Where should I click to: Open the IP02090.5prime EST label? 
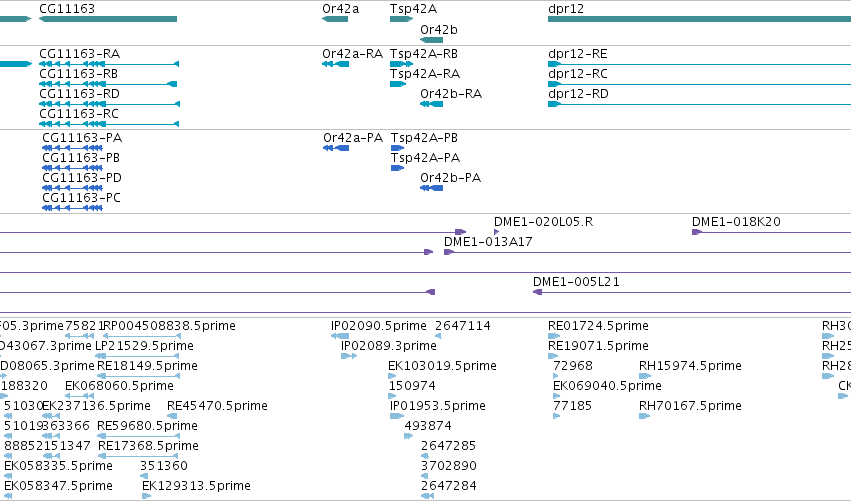(x=379, y=326)
